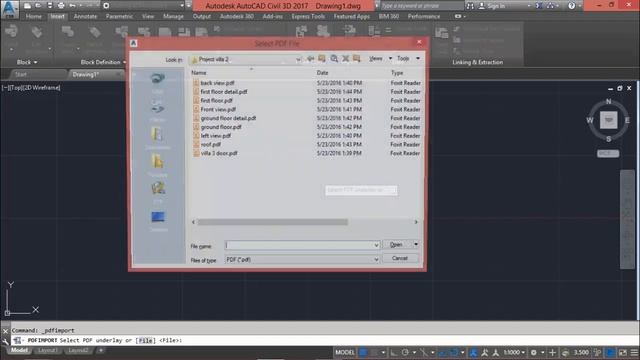This screenshot has height=360, width=640.
Task: Click the ViewCube Top face
Action: point(608,120)
